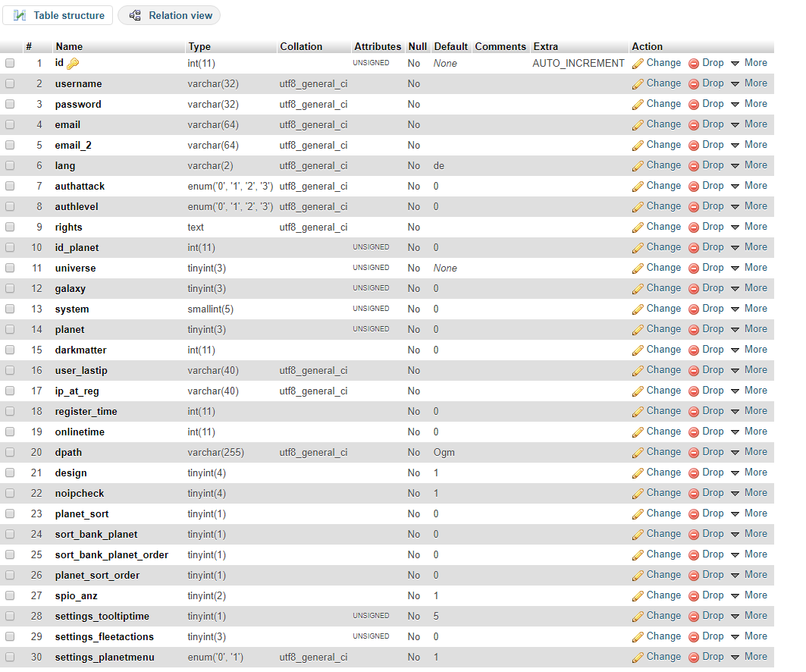Switch to the Table structure tab
The height and width of the screenshot is (672, 806).
58,15
